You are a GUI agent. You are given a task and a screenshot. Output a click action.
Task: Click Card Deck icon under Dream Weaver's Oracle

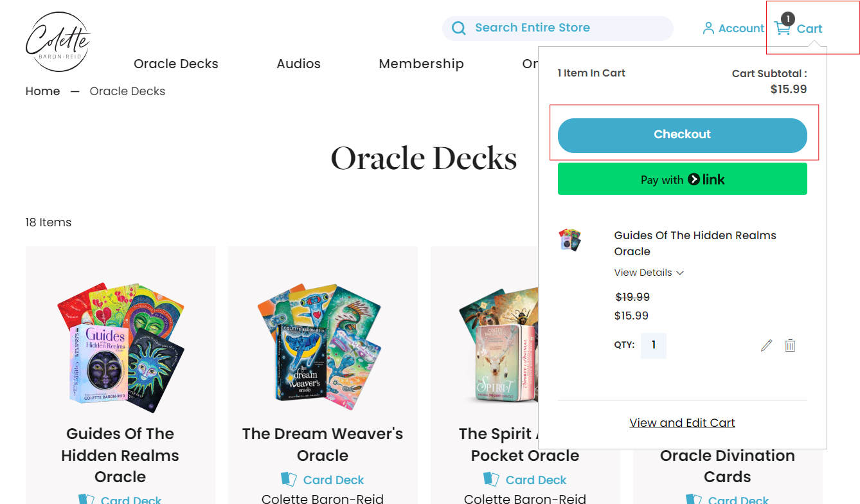(x=289, y=480)
